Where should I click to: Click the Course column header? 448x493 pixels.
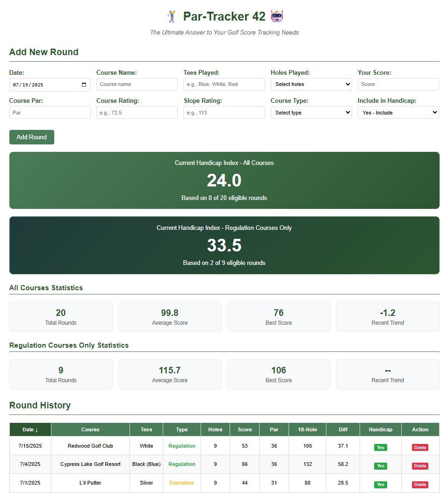click(90, 429)
